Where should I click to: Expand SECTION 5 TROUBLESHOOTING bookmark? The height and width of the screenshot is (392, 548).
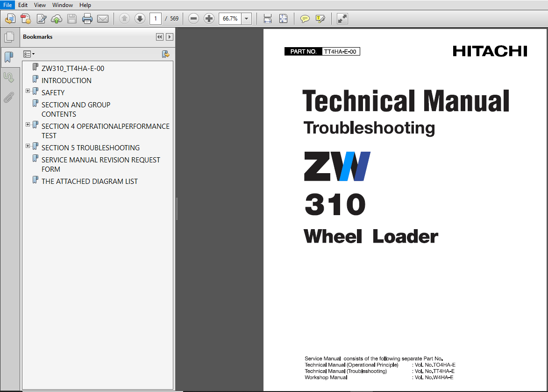[28, 146]
